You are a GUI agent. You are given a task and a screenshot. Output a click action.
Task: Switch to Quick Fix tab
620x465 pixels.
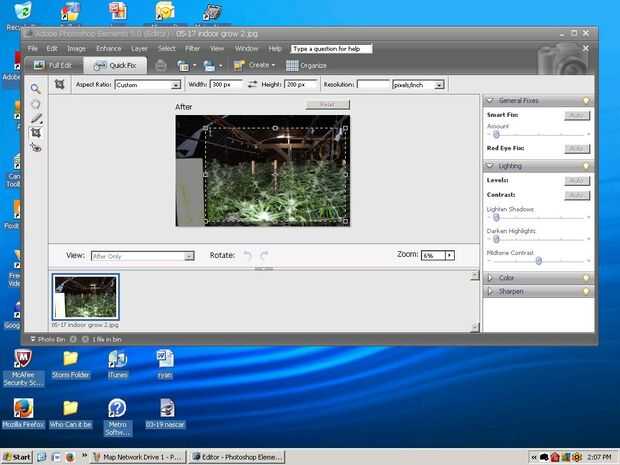tap(115, 65)
